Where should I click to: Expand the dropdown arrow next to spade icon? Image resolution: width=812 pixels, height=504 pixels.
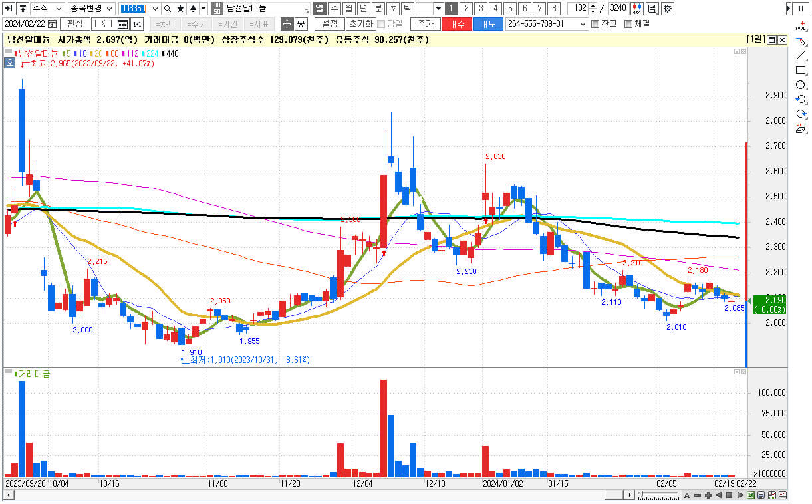(x=203, y=9)
